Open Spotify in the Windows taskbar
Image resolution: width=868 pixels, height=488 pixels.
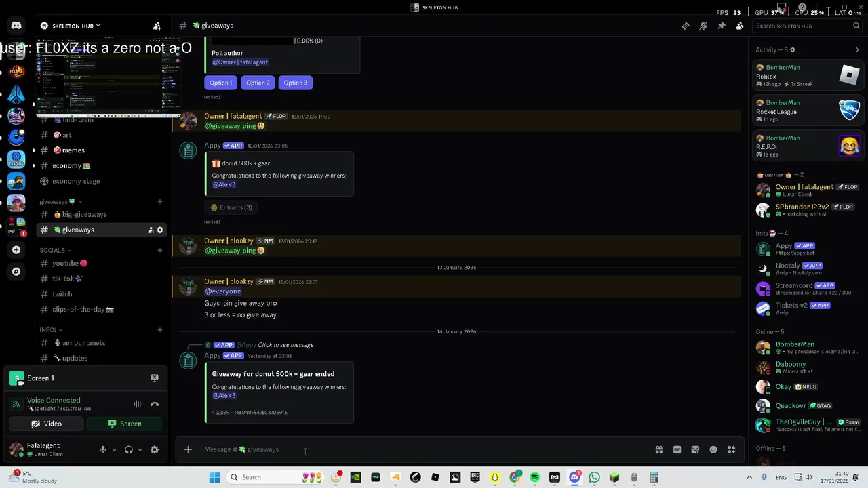pyautogui.click(x=534, y=477)
